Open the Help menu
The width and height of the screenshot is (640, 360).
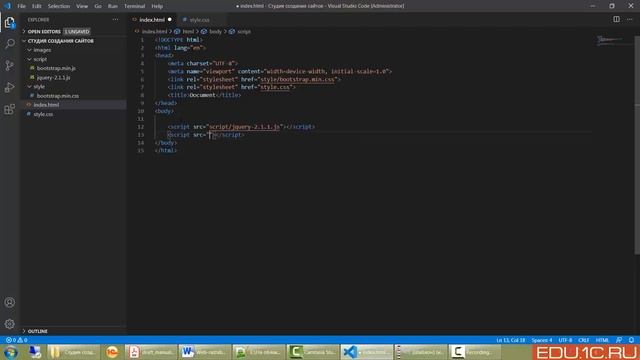tap(157, 6)
